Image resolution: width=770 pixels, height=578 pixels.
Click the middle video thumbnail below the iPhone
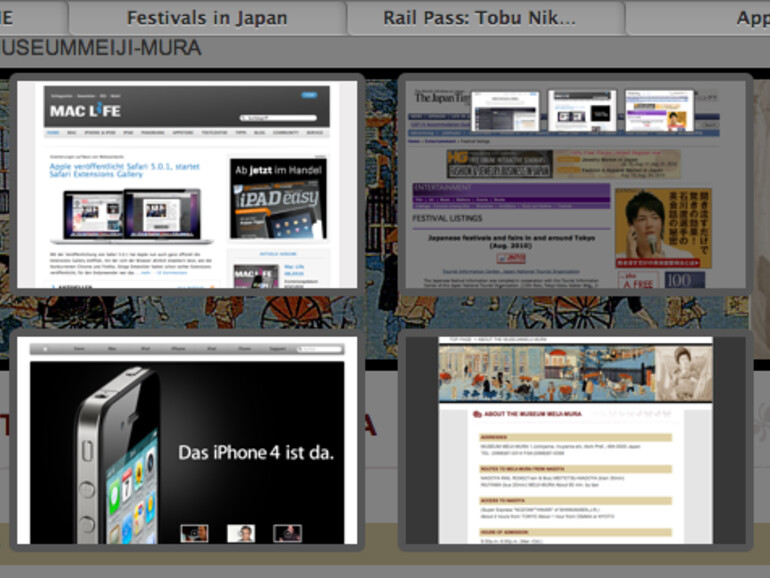(241, 533)
